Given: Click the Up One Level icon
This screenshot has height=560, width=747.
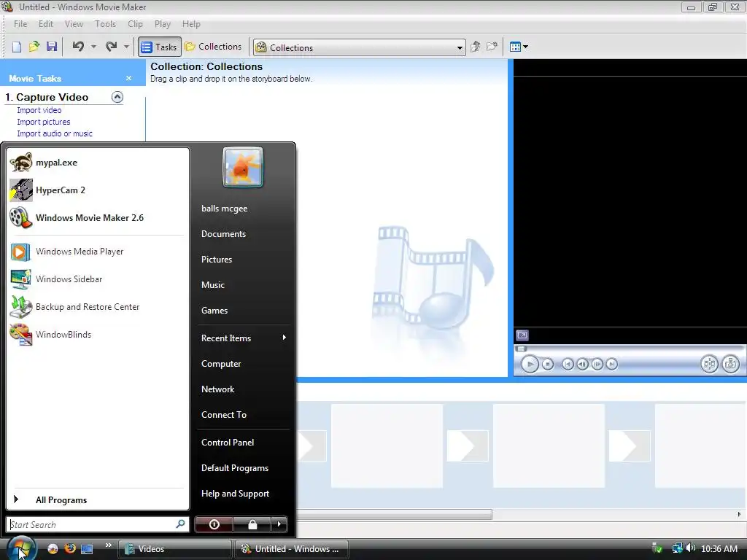Looking at the screenshot, I should [x=475, y=47].
